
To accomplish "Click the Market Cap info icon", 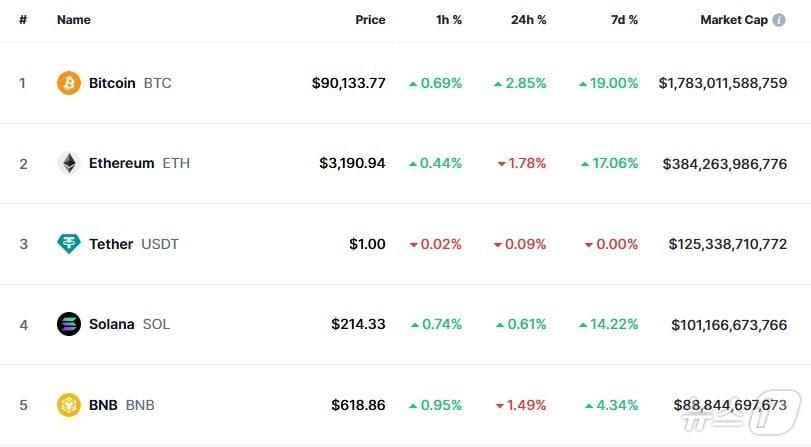I will 779,20.
